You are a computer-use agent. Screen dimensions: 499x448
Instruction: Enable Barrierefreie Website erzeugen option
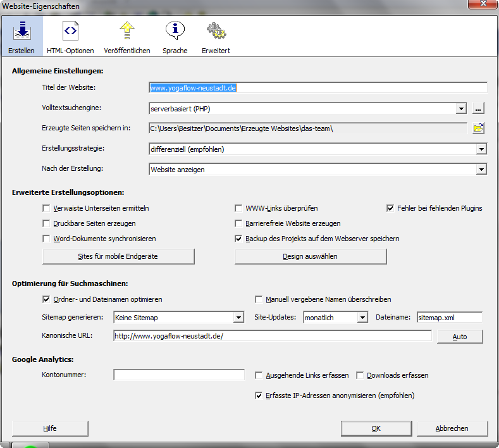pyautogui.click(x=239, y=223)
